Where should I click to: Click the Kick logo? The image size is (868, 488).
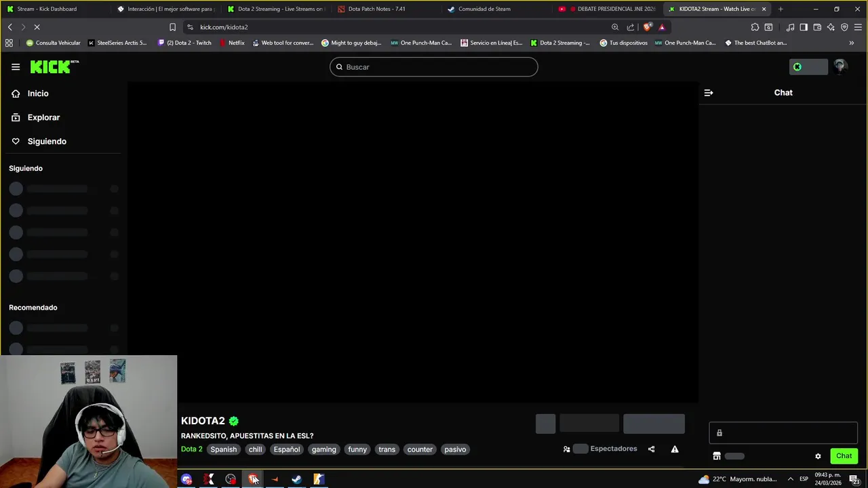coord(54,66)
